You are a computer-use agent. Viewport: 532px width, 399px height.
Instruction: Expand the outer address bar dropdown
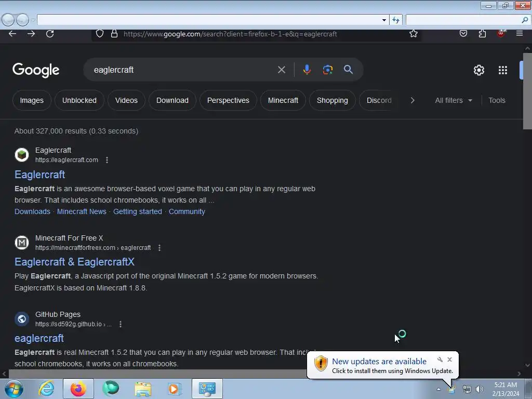pyautogui.click(x=384, y=20)
